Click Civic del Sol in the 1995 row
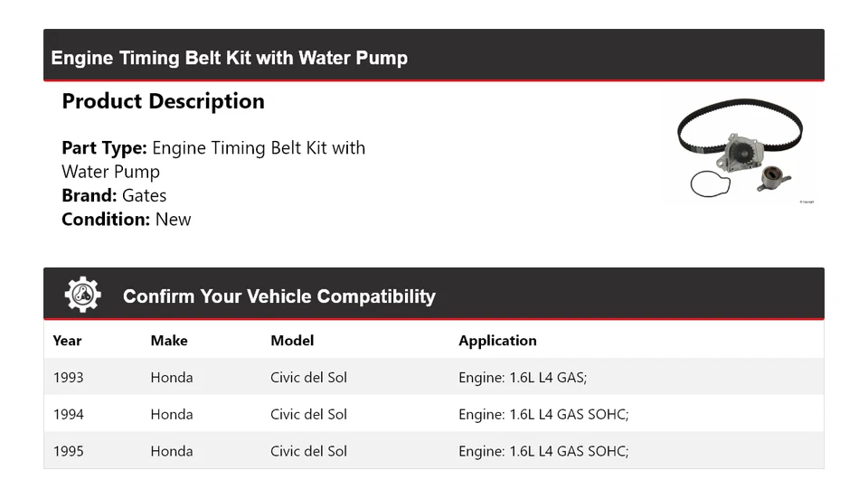 308,451
